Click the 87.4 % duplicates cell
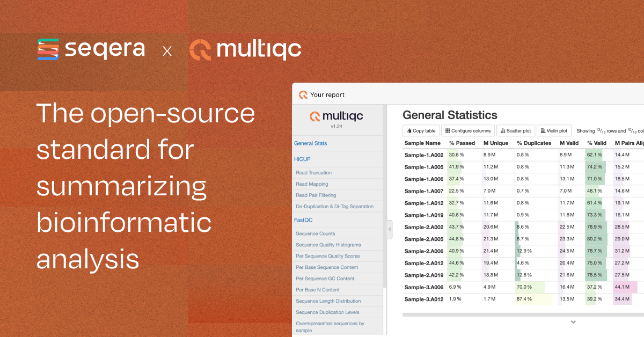 (x=534, y=299)
